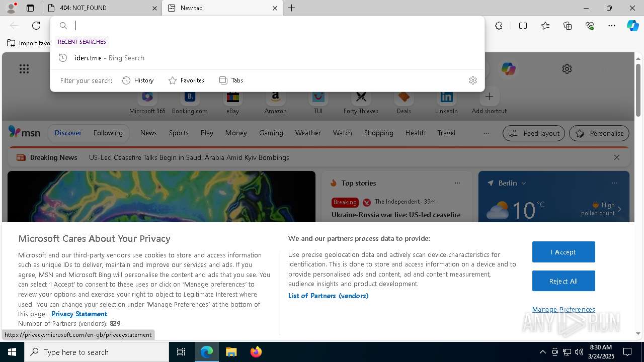This screenshot has width=644, height=362.
Task: Toggle the split screen icon
Action: click(x=523, y=26)
